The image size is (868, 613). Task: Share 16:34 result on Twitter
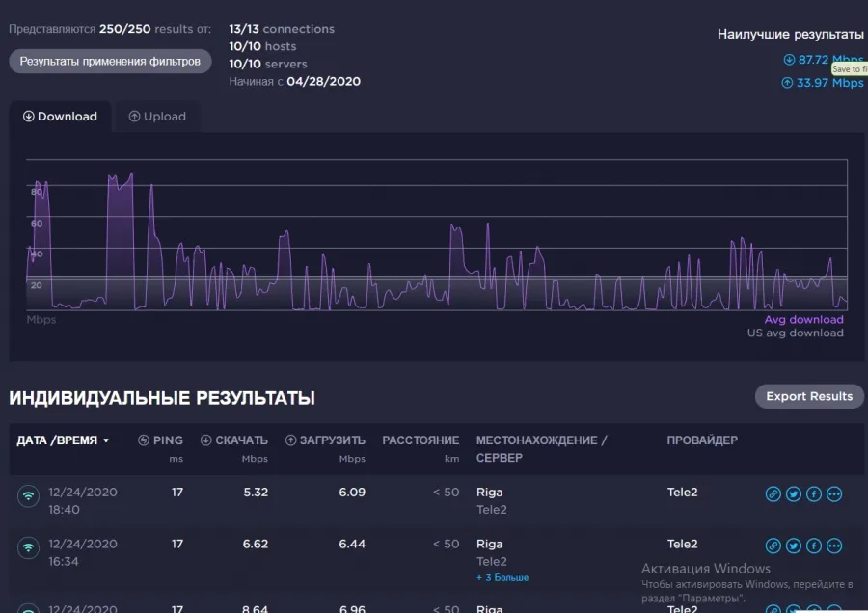(794, 546)
